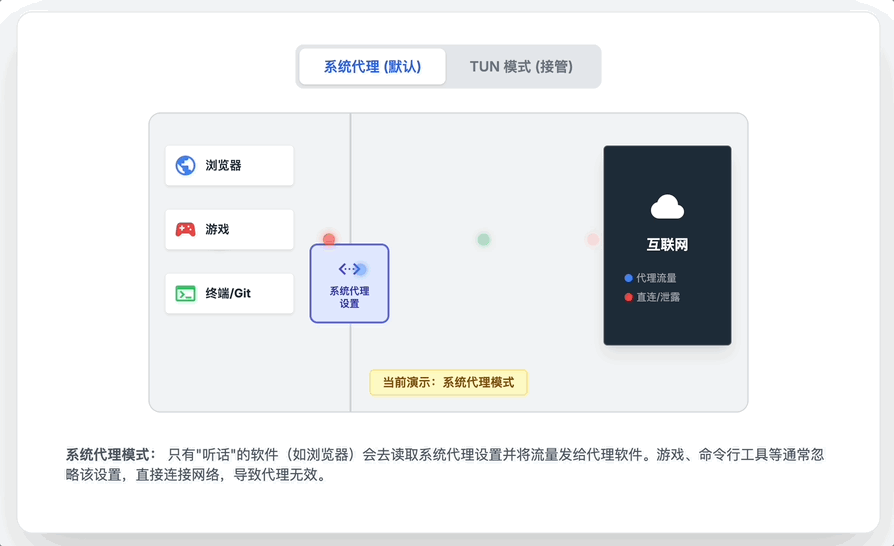
Task: Click the red 直连/泄露 legend dot
Action: click(628, 297)
